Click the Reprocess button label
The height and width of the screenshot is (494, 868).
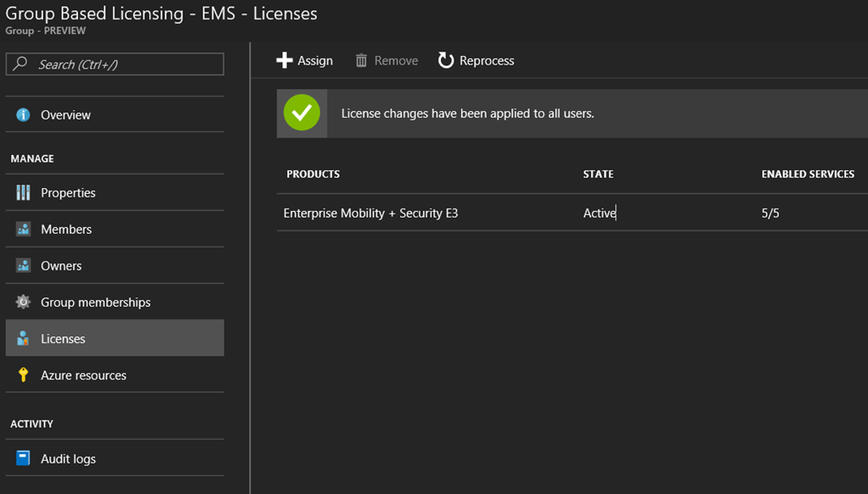(x=487, y=61)
